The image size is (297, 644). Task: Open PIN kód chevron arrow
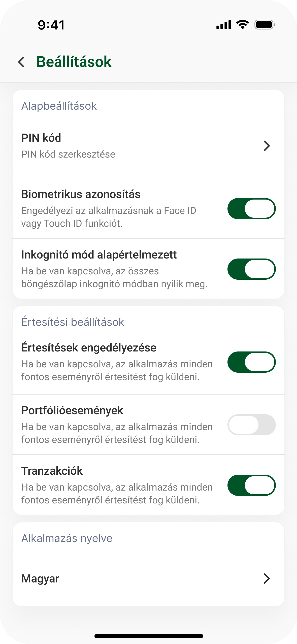[267, 146]
